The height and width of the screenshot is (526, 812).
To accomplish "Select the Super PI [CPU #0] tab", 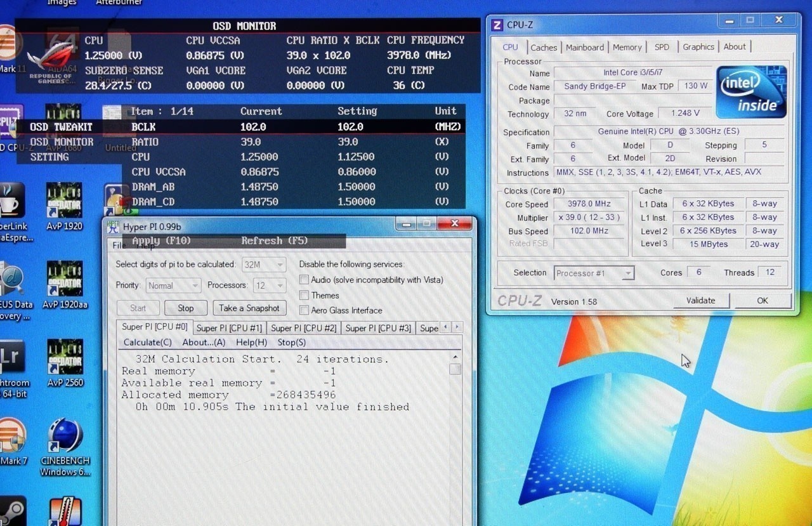I will pos(154,327).
